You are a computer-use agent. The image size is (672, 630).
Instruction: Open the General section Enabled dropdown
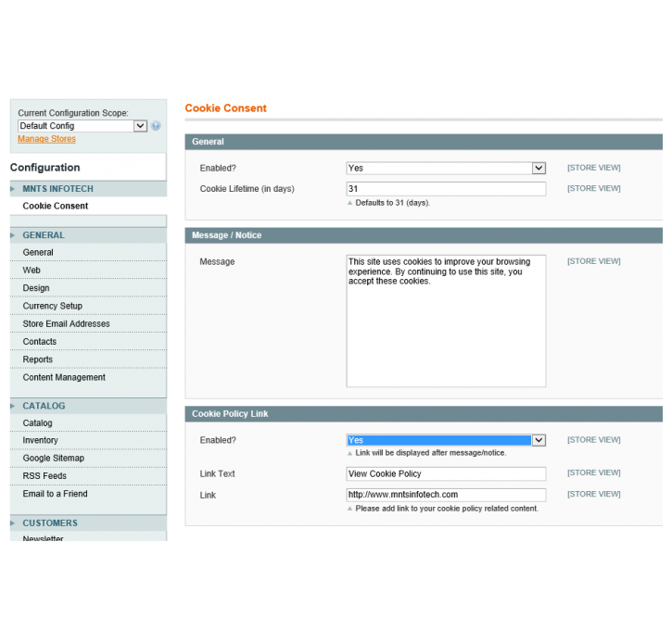click(x=445, y=168)
